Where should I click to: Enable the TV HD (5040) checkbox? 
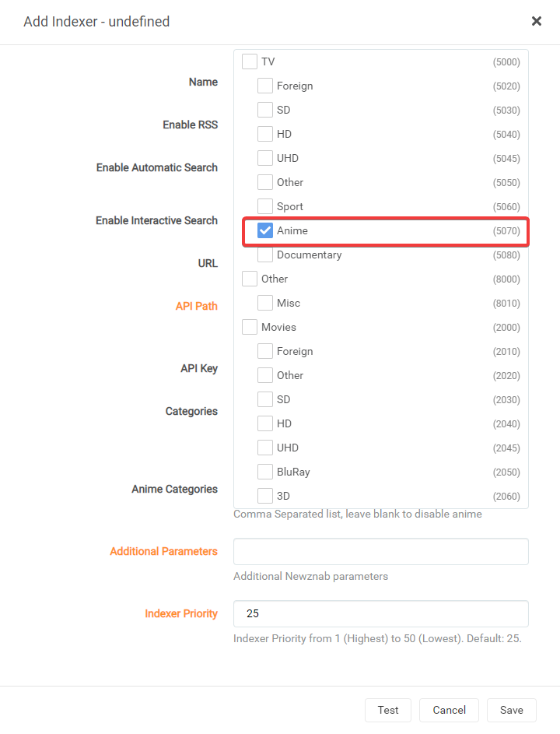point(265,134)
